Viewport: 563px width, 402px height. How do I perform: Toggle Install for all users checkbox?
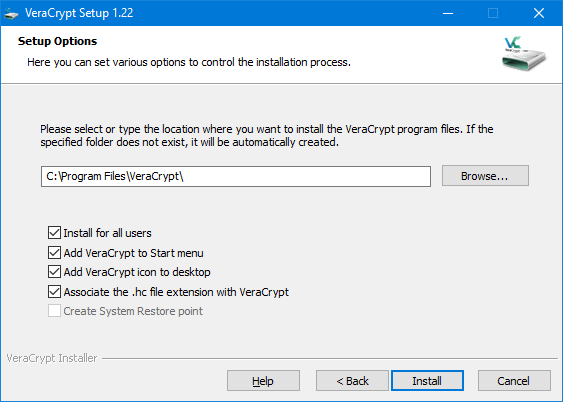click(54, 233)
